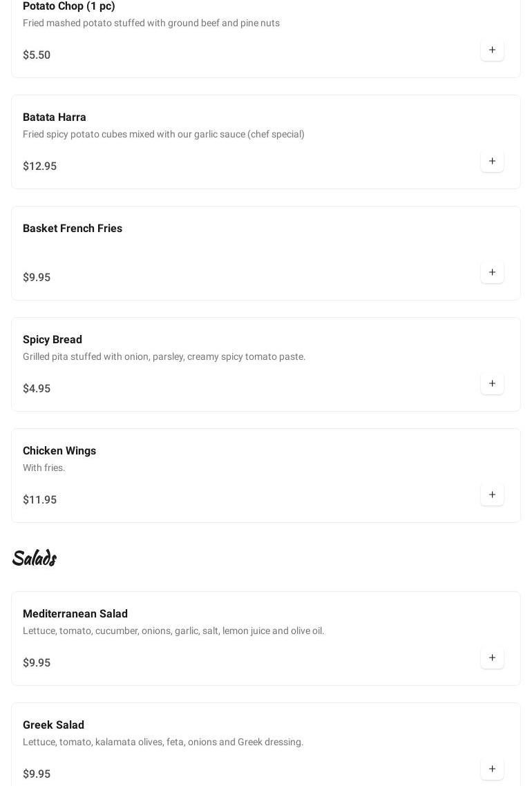Viewport: 532px width, 786px height.
Task: Click the Potato Chop (1 pc) title
Action: coord(69,6)
